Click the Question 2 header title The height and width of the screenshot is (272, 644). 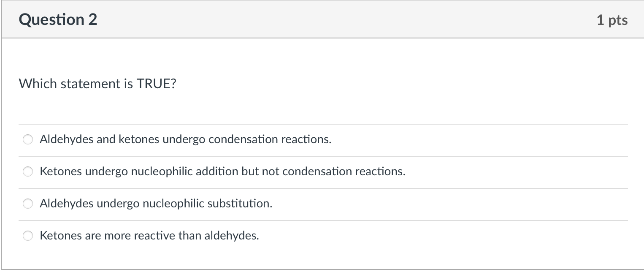(x=58, y=19)
